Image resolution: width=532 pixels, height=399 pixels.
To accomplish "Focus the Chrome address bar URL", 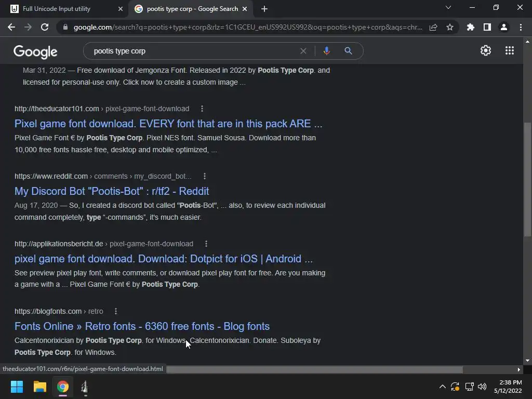I will [248, 27].
